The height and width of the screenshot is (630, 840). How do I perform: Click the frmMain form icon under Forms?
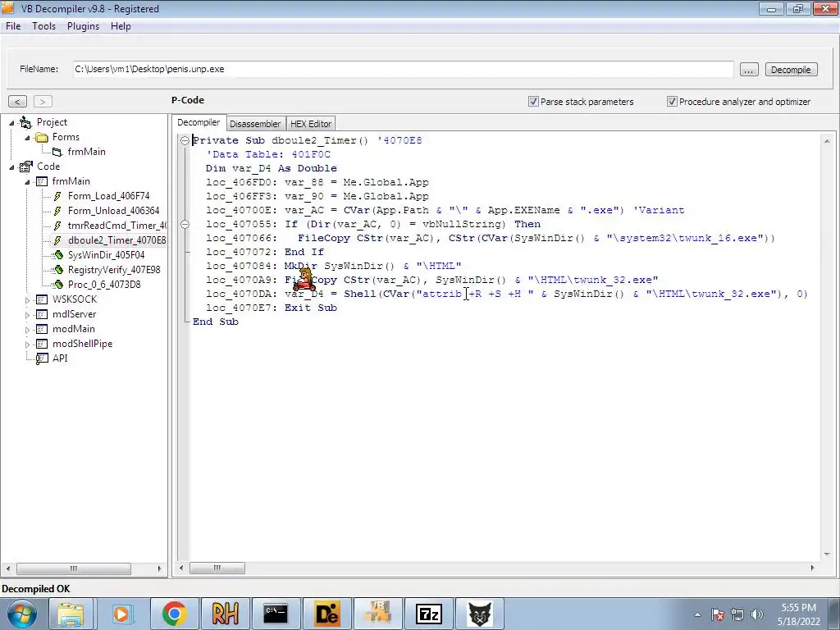[x=57, y=152]
